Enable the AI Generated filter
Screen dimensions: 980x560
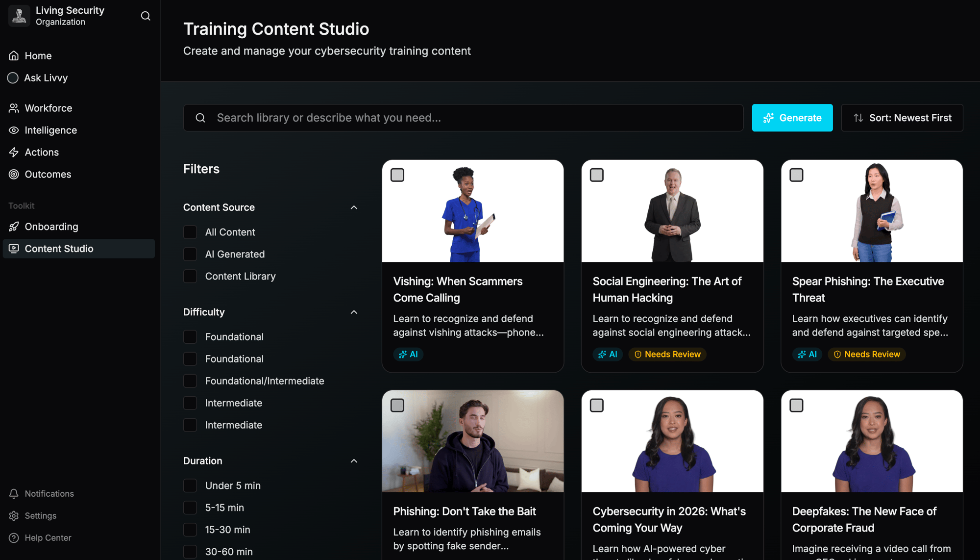[x=190, y=254]
